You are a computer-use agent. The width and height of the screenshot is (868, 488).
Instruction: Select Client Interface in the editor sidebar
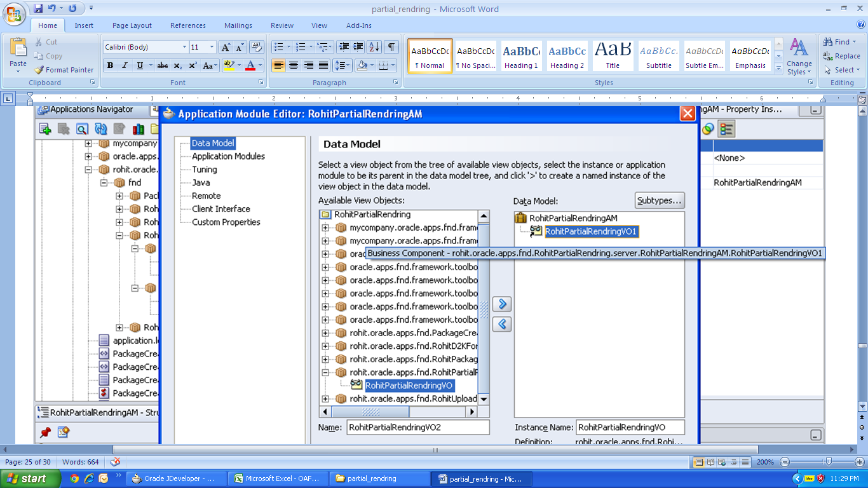click(x=220, y=209)
